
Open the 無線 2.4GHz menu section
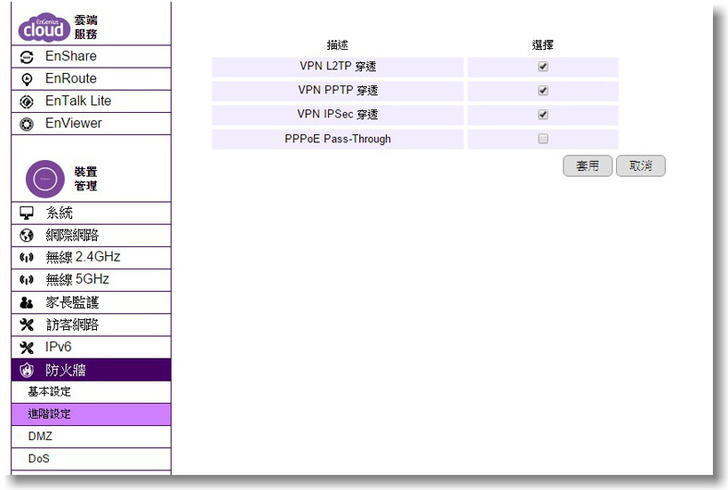click(91, 257)
